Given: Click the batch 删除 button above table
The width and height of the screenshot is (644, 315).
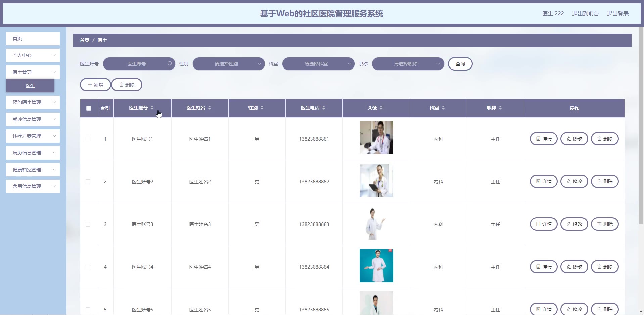Looking at the screenshot, I should (127, 85).
